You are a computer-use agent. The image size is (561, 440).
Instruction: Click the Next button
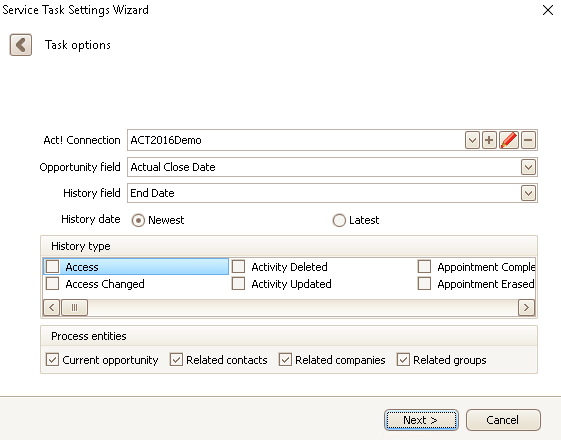point(421,420)
